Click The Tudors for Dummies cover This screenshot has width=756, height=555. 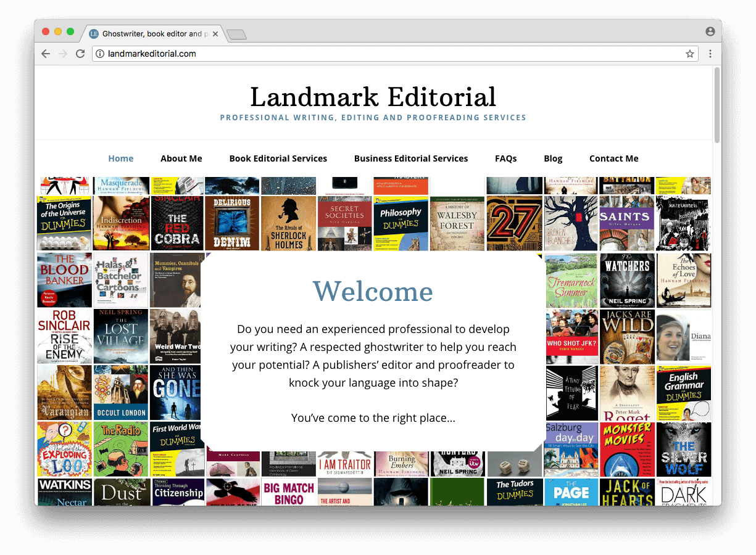point(514,492)
